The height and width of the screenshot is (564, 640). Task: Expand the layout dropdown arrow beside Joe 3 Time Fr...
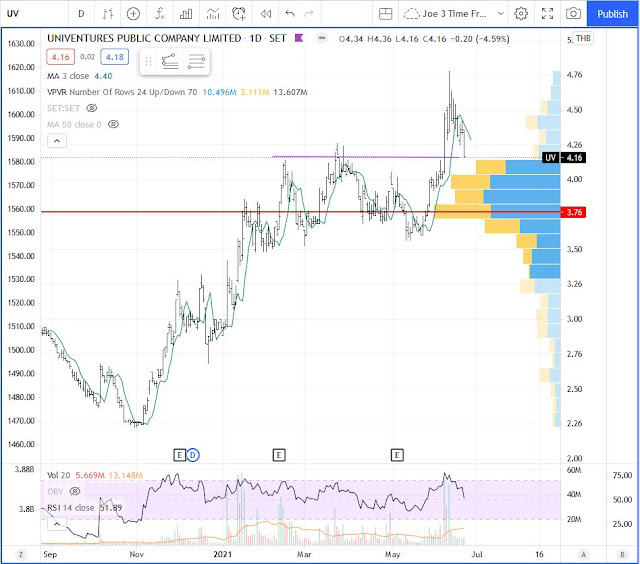pos(500,14)
